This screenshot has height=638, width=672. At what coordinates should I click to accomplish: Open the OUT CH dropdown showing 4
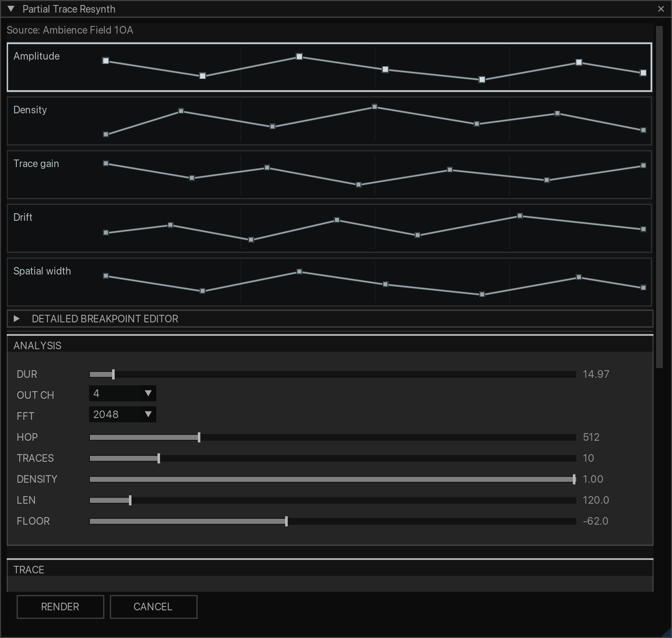point(123,393)
